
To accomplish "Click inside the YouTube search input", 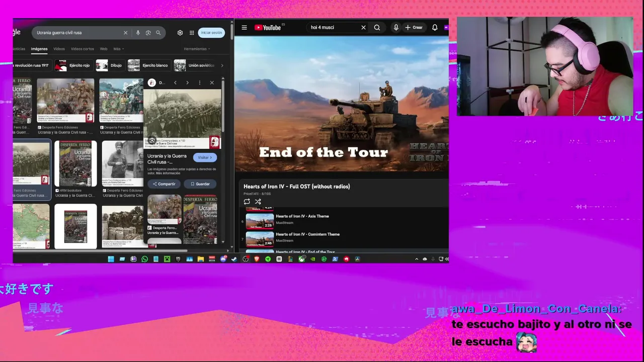I will pos(334,28).
